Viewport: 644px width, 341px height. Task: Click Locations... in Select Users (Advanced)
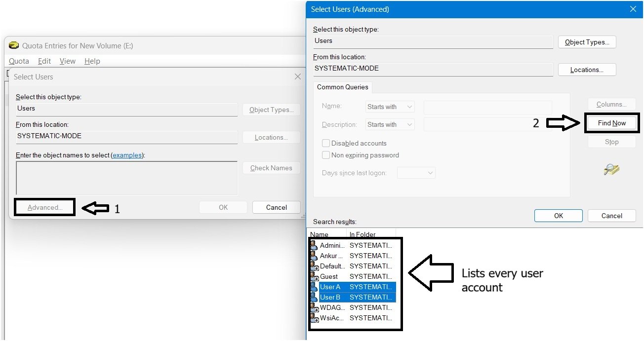587,70
